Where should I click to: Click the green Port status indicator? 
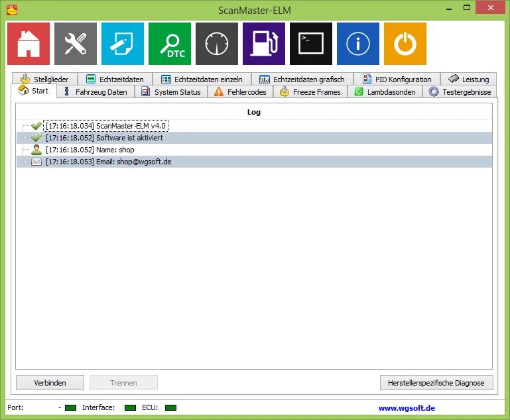(x=70, y=407)
